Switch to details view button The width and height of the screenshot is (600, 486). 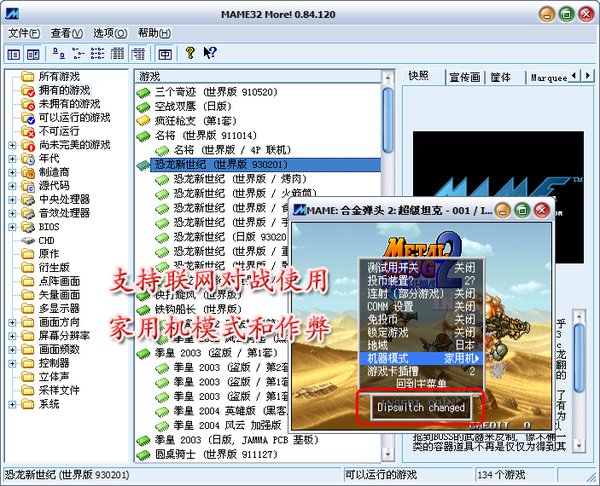click(x=117, y=54)
